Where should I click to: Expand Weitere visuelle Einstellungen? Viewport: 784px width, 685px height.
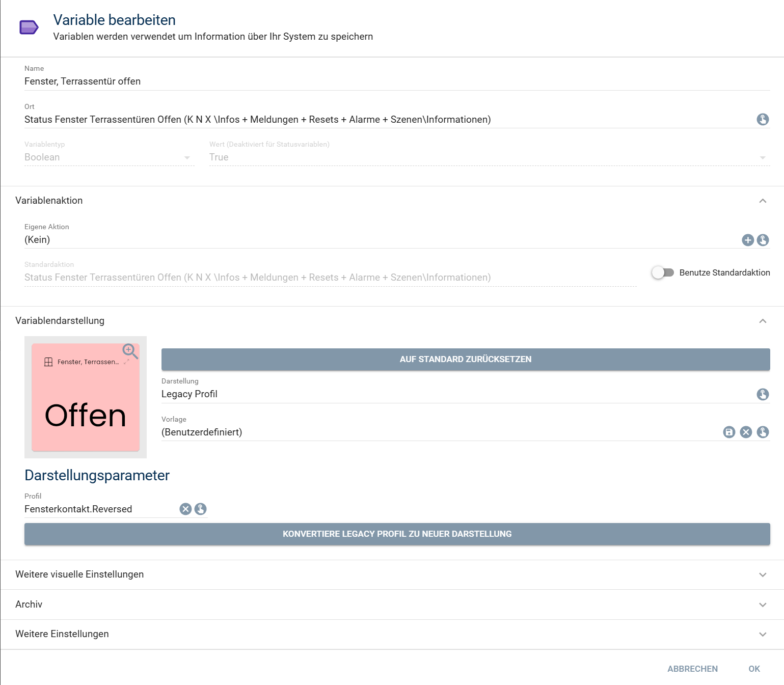tap(763, 574)
